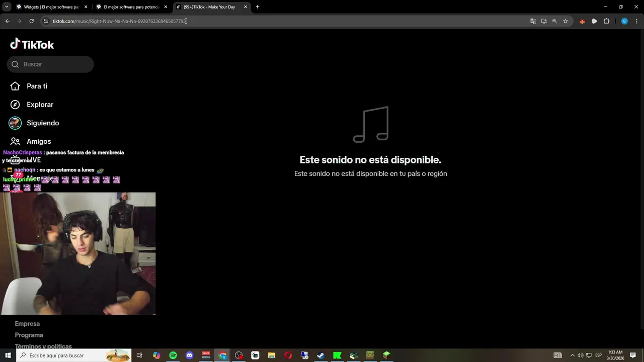Viewport: 644px width, 362px height.
Task: Click the 'Este sonido no está disponible.' heading
Action: [x=370, y=160]
